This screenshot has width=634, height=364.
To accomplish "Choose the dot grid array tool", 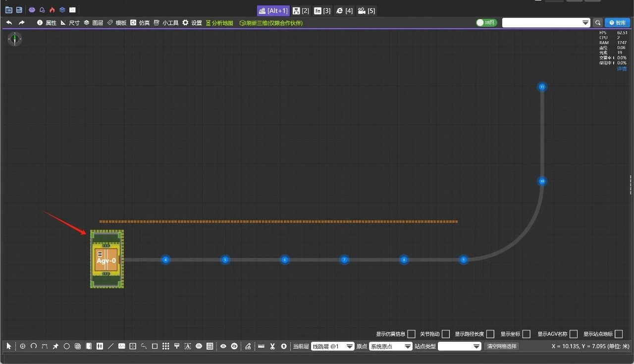I will [x=166, y=346].
